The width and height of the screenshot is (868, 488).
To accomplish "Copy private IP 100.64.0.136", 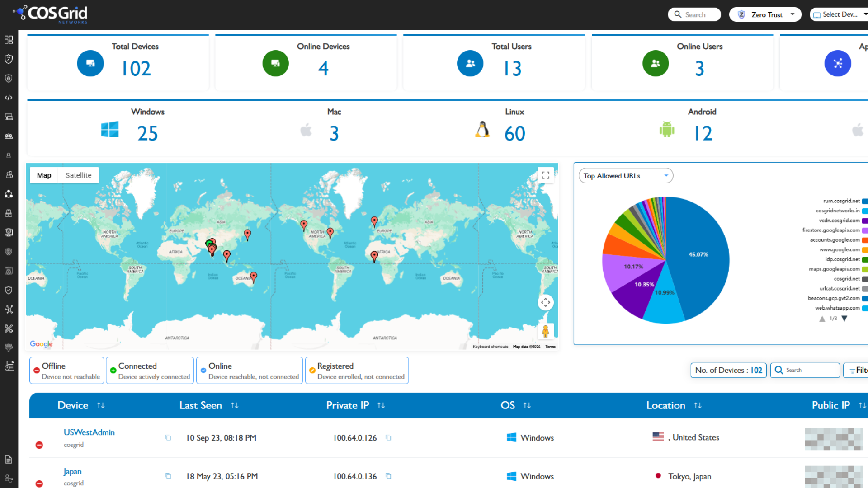I will [388, 476].
